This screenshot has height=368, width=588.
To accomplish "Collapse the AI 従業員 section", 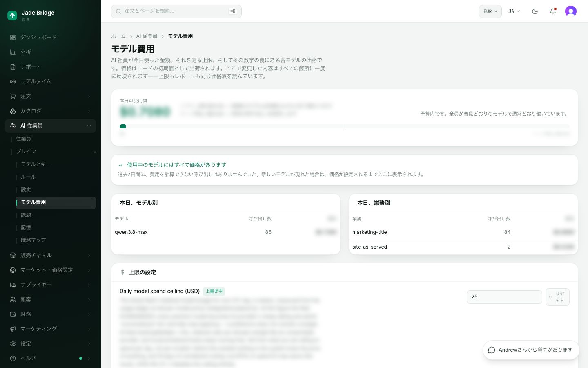I will pyautogui.click(x=50, y=126).
